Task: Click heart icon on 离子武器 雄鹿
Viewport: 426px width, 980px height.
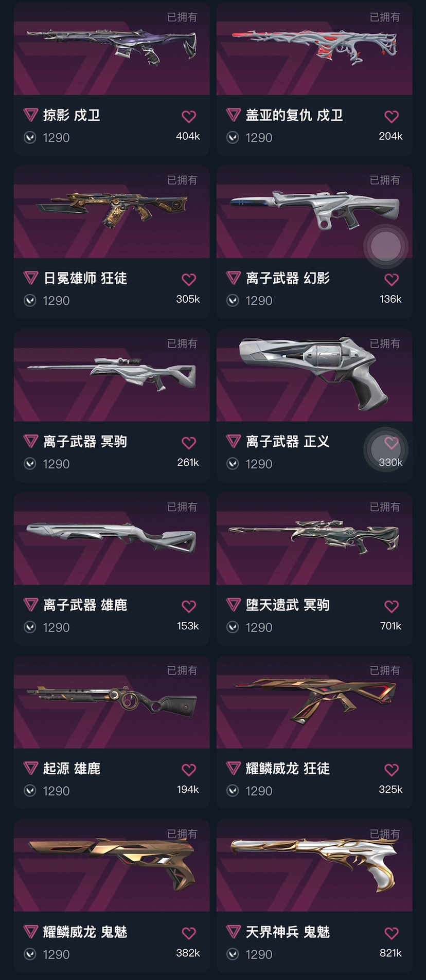Action: [189, 606]
